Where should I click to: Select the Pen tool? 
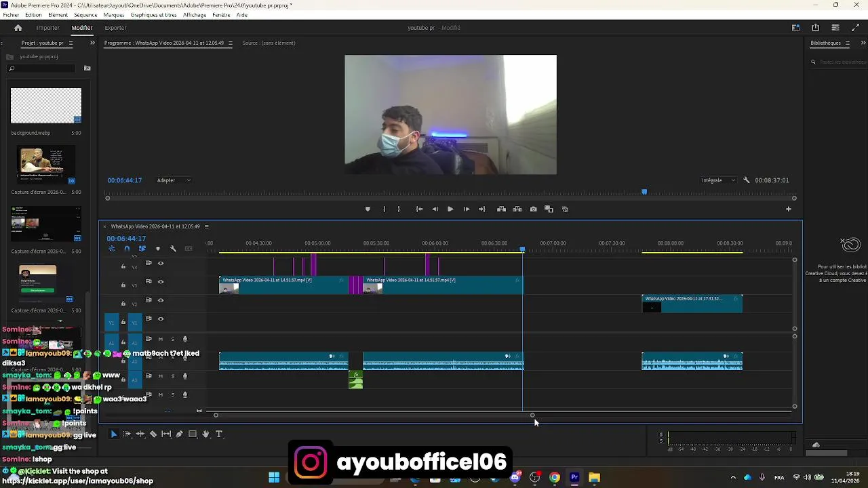pos(180,434)
